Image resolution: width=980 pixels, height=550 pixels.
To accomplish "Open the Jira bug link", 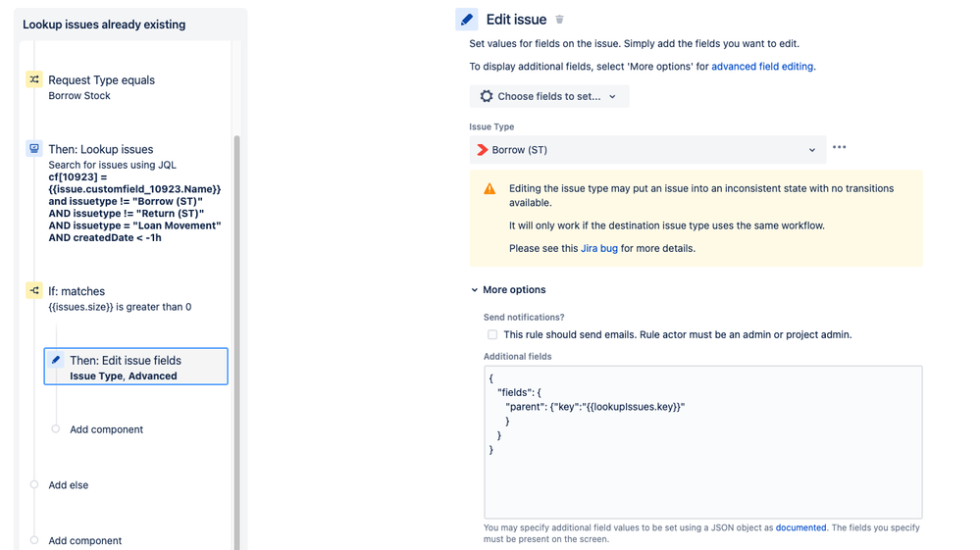I will click(598, 248).
